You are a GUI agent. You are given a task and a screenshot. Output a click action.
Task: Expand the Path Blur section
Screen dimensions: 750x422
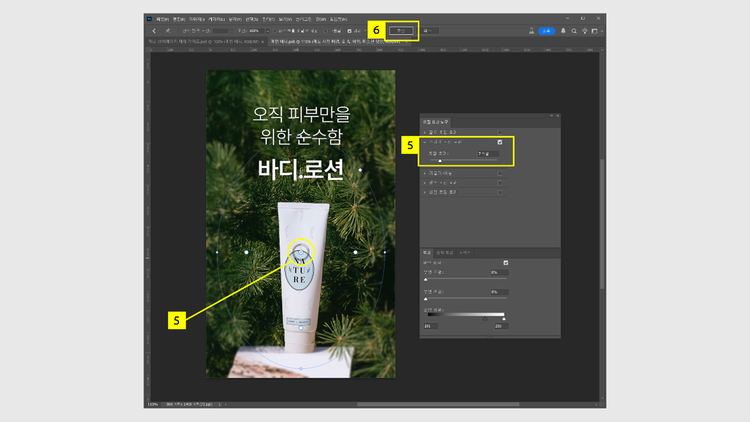pyautogui.click(x=425, y=183)
